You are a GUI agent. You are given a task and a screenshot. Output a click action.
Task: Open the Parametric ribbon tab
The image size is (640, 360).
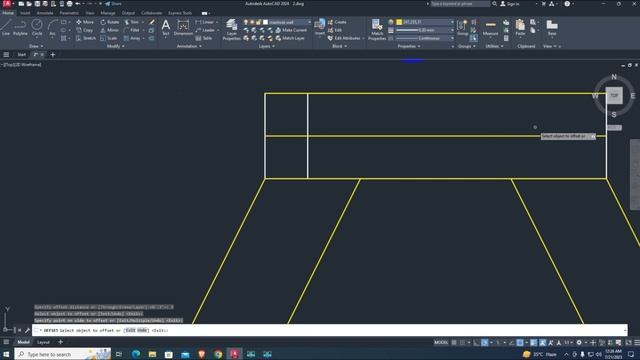point(69,13)
